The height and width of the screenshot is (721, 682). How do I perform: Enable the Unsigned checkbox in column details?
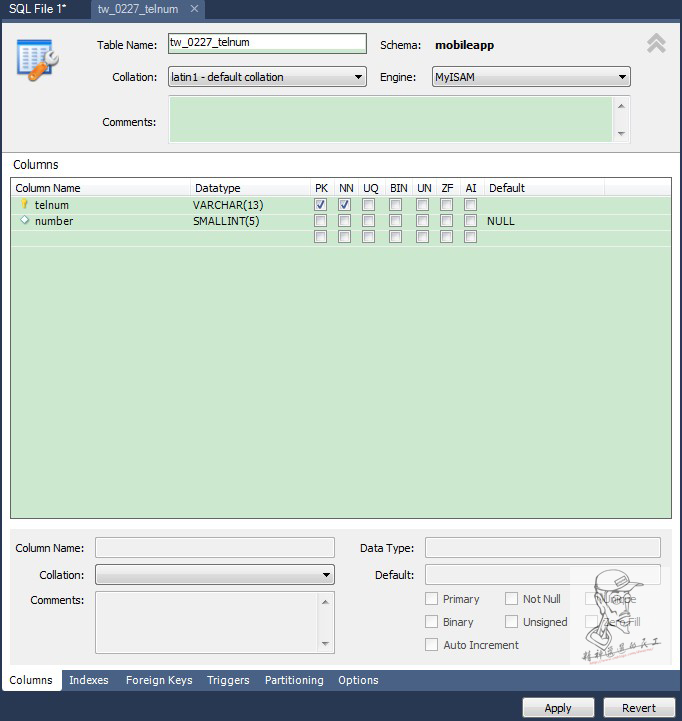(x=511, y=622)
